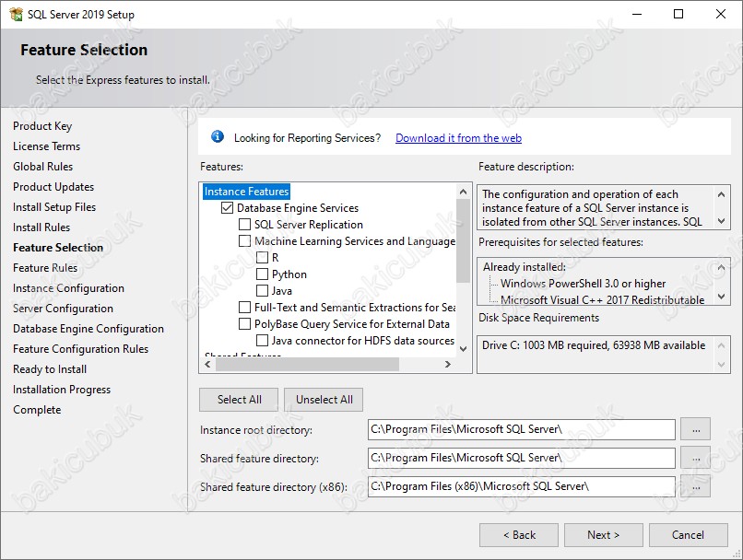Click the SQL Server setup title icon
The width and height of the screenshot is (743, 560).
(x=16, y=14)
